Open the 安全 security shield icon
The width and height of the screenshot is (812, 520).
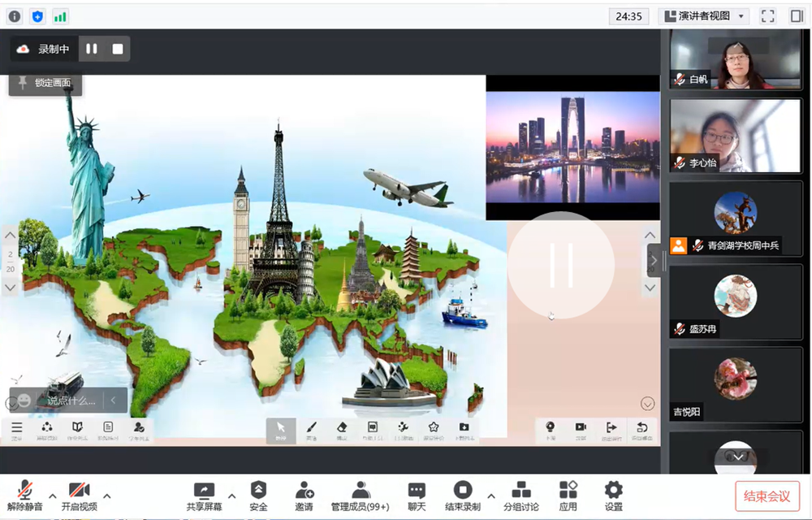[x=258, y=495]
